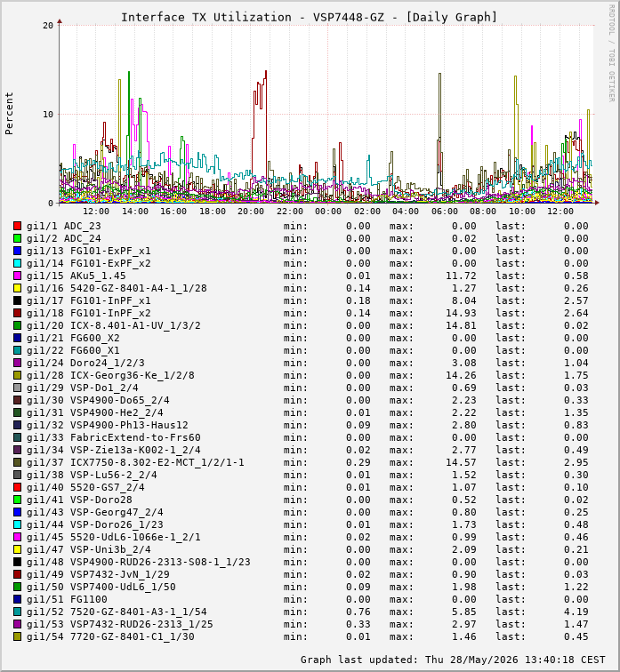The width and height of the screenshot is (620, 672).
Task: Select legend label gi1/14 FG101-ExPF_x2
Action: click(88, 263)
